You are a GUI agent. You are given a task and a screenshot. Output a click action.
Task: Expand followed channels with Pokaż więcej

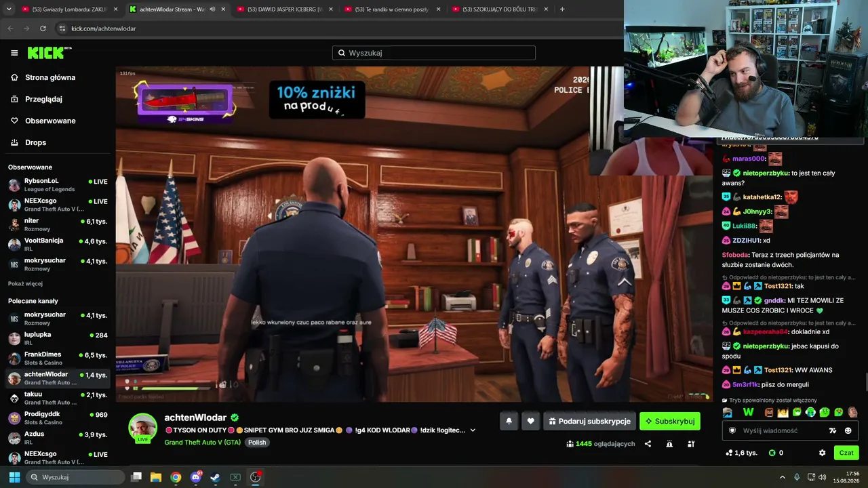[25, 283]
